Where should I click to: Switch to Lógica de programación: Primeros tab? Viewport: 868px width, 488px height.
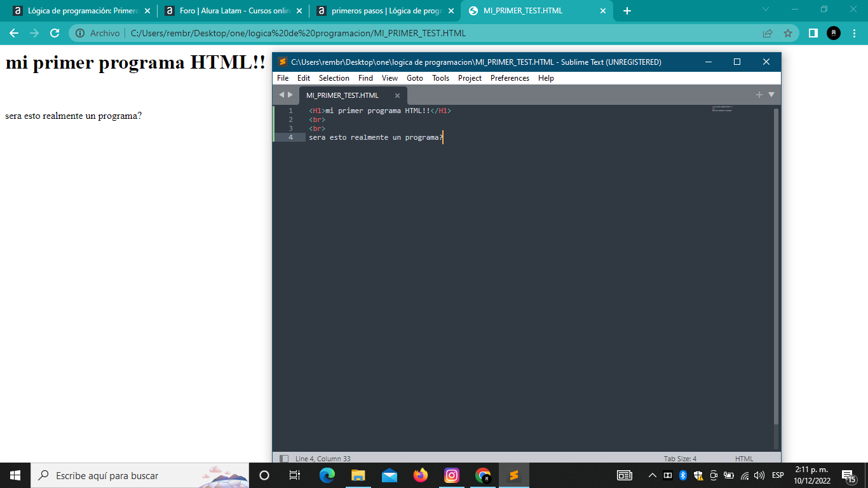point(82,11)
